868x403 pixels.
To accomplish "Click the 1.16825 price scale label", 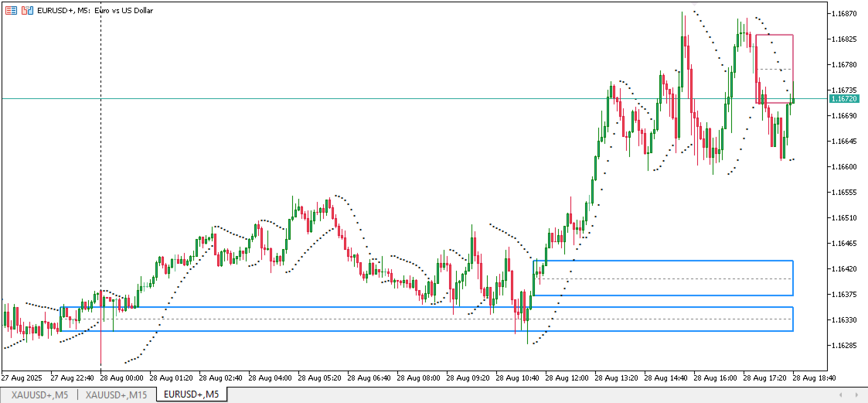I will pyautogui.click(x=844, y=39).
